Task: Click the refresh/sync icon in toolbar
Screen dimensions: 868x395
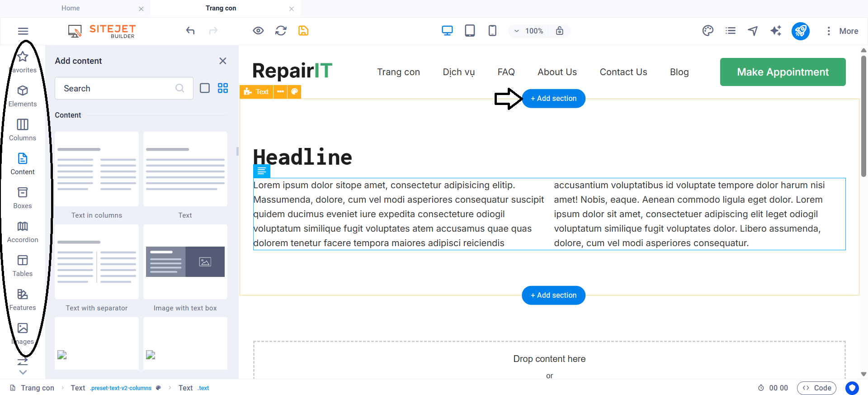Action: pyautogui.click(x=281, y=31)
